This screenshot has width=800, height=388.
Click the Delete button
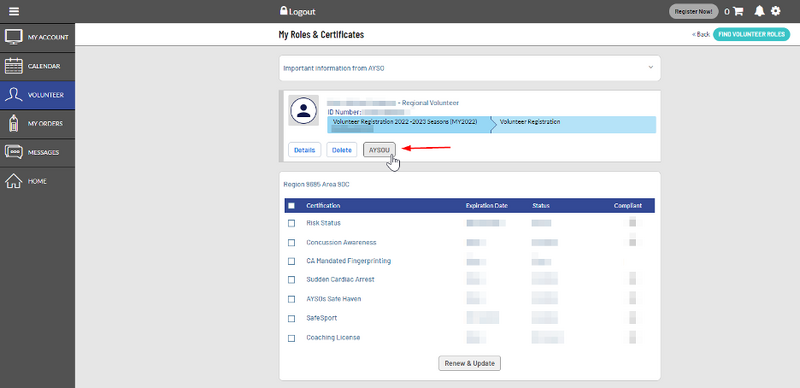[342, 150]
